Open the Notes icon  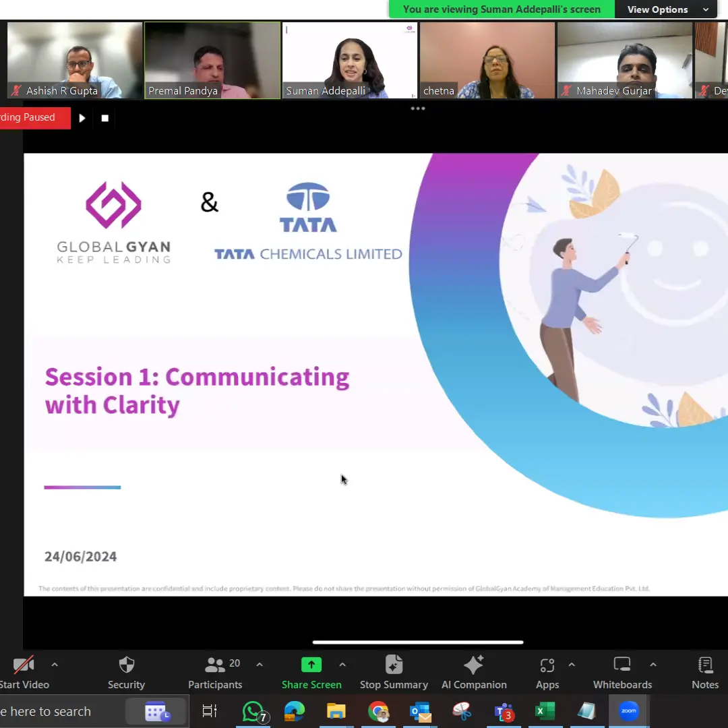[705, 665]
